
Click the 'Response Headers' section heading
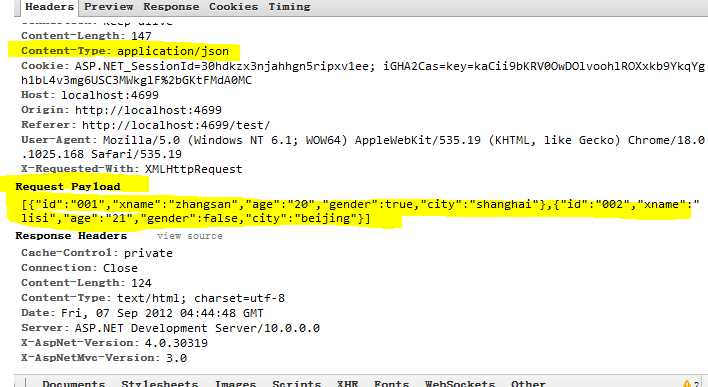coord(71,236)
